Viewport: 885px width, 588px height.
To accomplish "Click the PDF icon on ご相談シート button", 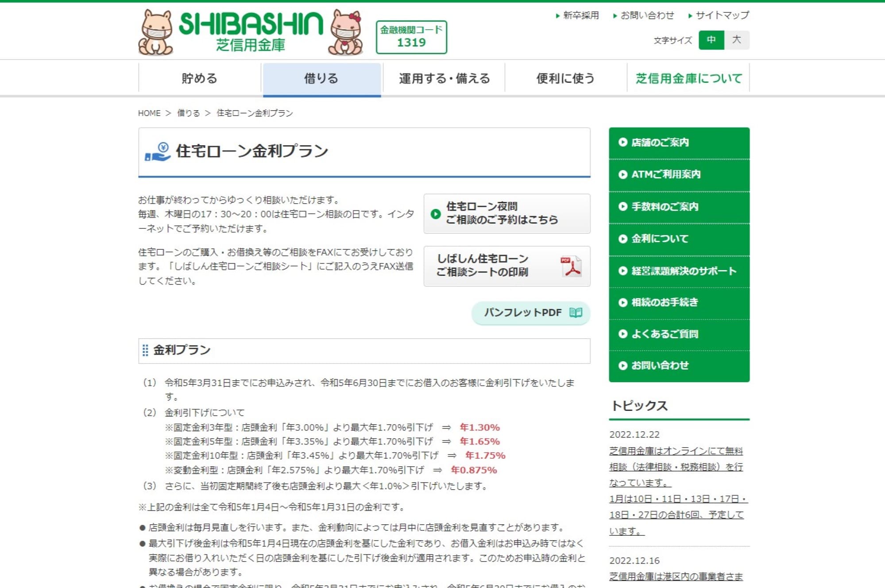I will point(571,267).
